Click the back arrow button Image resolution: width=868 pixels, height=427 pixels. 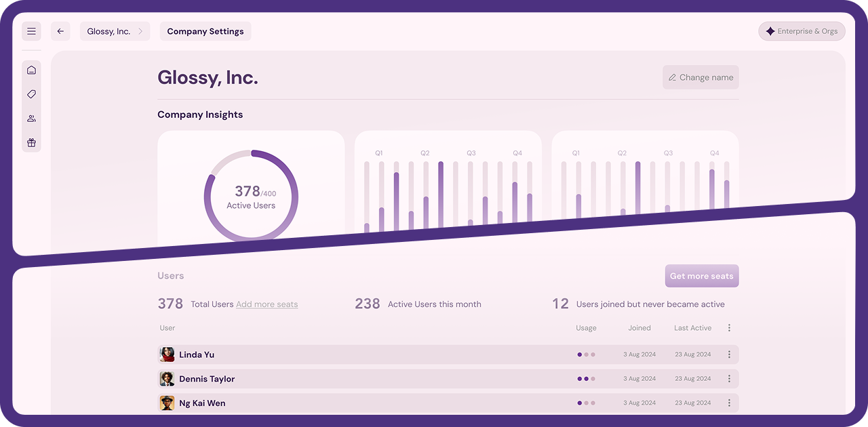[60, 31]
